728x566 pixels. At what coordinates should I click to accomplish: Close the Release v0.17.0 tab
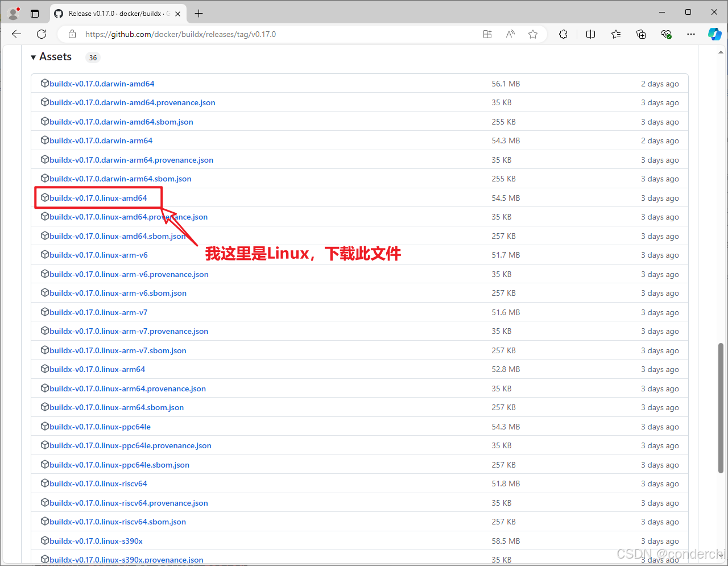[x=178, y=14]
